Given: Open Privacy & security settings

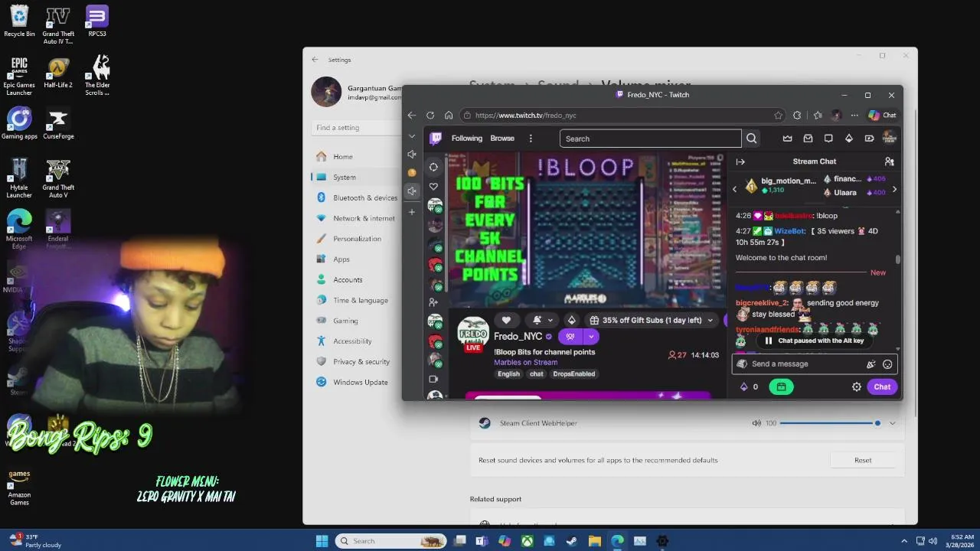Looking at the screenshot, I should click(355, 361).
